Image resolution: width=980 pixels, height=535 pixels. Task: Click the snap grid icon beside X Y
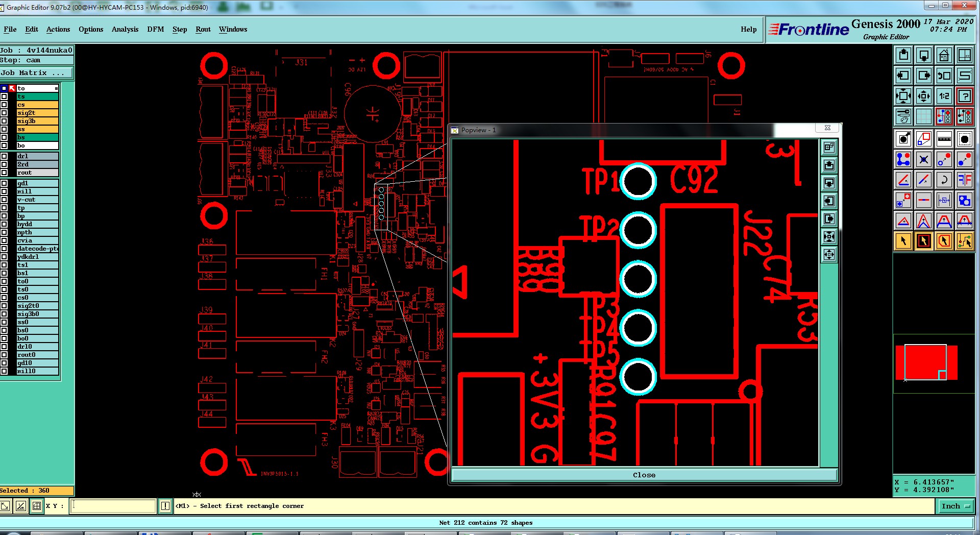pyautogui.click(x=37, y=506)
